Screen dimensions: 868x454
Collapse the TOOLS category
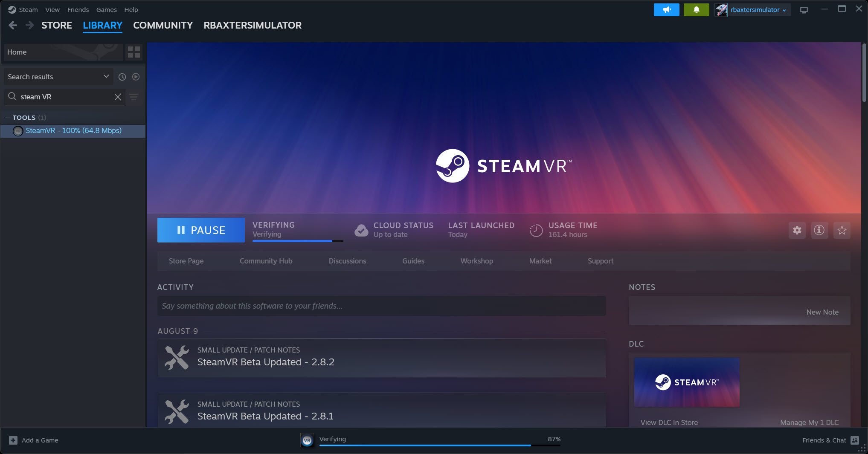click(7, 118)
